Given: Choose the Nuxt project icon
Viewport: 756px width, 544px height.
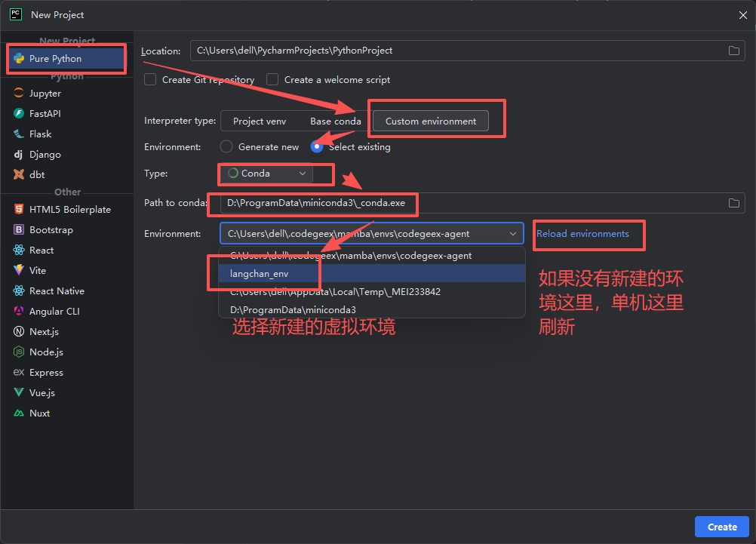Looking at the screenshot, I should point(19,413).
